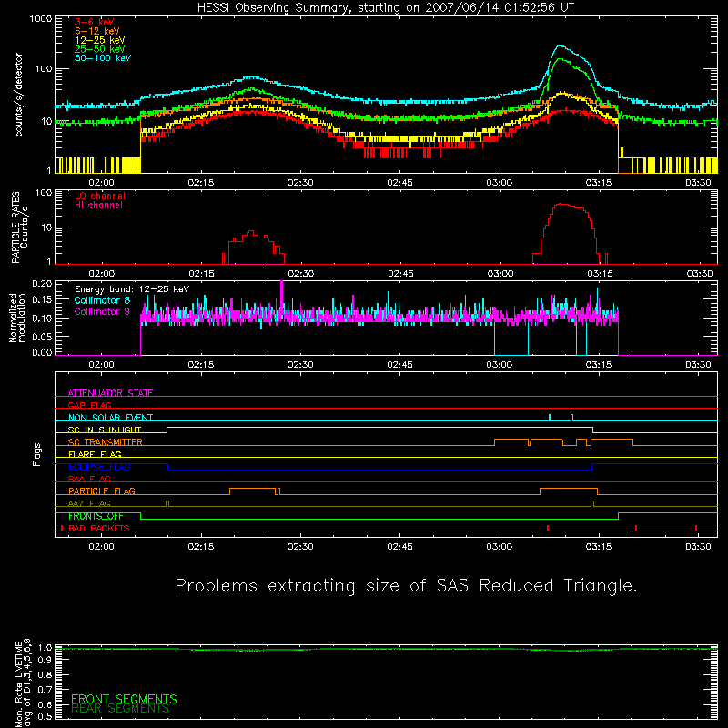
Task: Click the '03:30' tick under the flags plot
Action: click(x=698, y=547)
